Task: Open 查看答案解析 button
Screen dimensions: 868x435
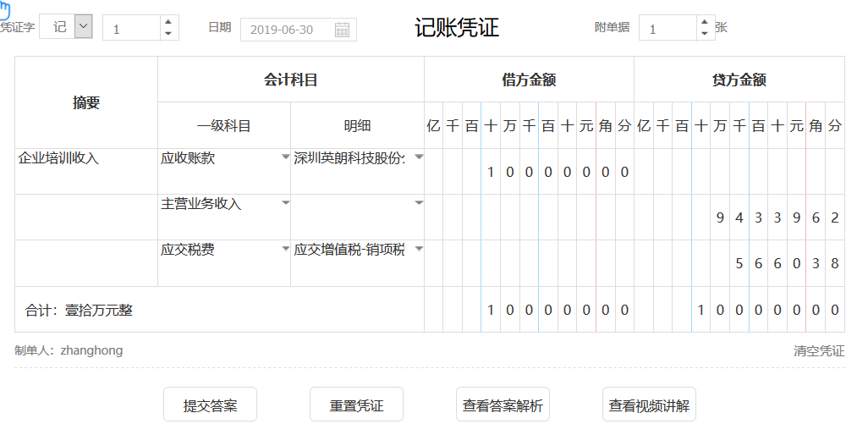Action: tap(503, 405)
